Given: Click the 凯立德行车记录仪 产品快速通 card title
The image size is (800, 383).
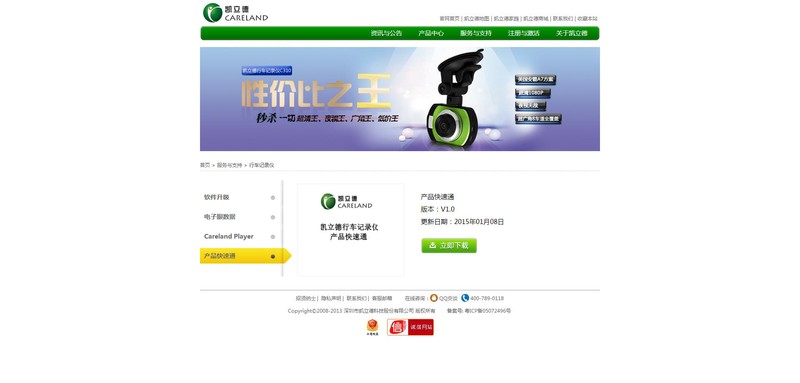Looking at the screenshot, I should (x=349, y=232).
